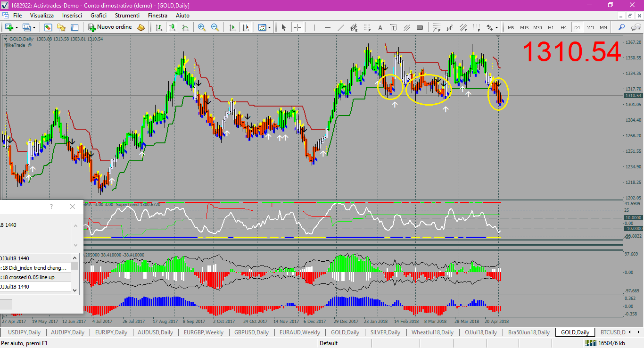644x348 pixels.
Task: Select the 'Didi_index trend chang...' alert row
Action: [x=35, y=267]
